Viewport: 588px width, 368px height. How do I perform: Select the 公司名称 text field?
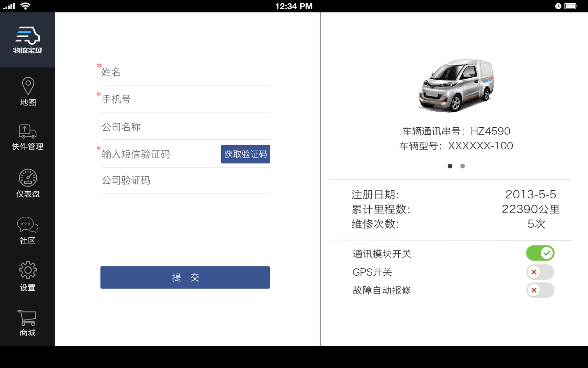pyautogui.click(x=186, y=127)
